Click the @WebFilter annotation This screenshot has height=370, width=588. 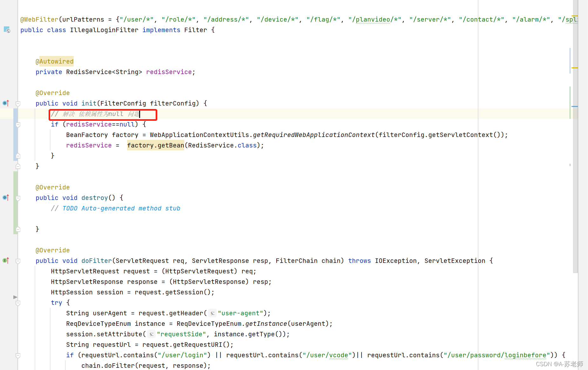[39, 19]
